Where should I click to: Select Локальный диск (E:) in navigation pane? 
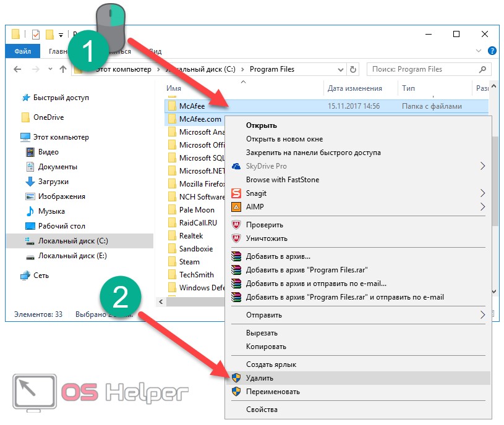[x=72, y=256]
